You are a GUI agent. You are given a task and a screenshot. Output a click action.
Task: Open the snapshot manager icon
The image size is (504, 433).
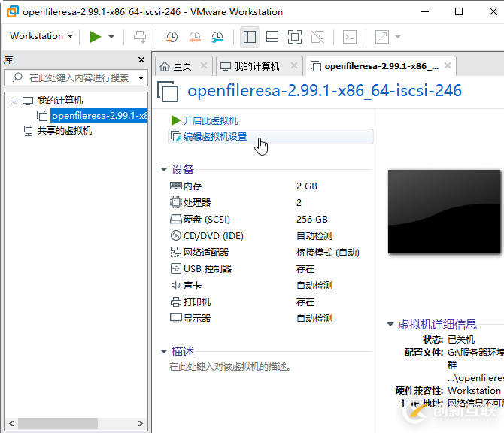217,36
